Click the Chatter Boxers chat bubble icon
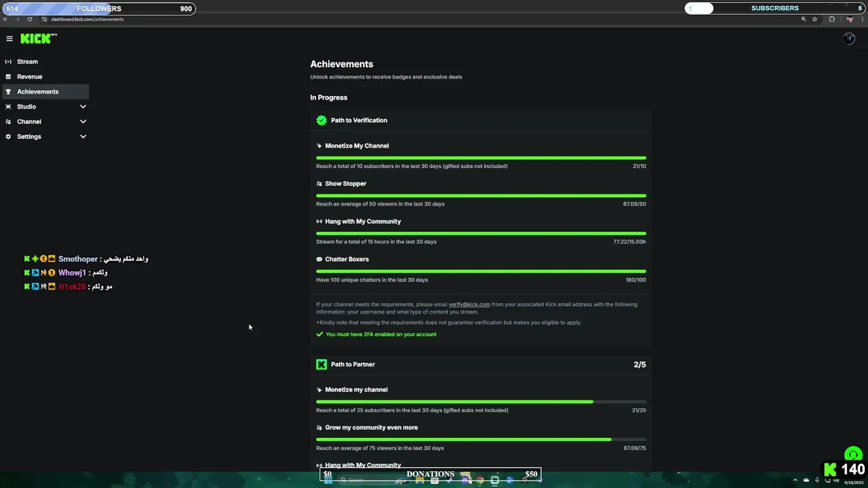 point(319,260)
